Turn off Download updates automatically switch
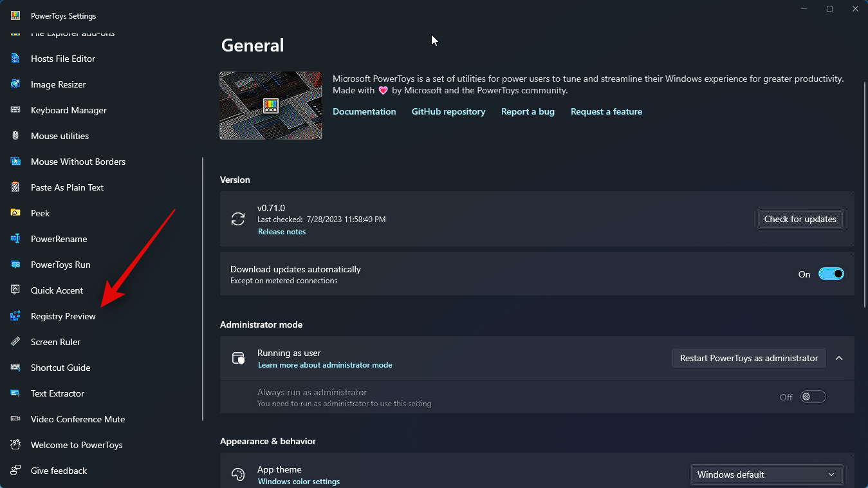This screenshot has height=488, width=868. point(831,274)
